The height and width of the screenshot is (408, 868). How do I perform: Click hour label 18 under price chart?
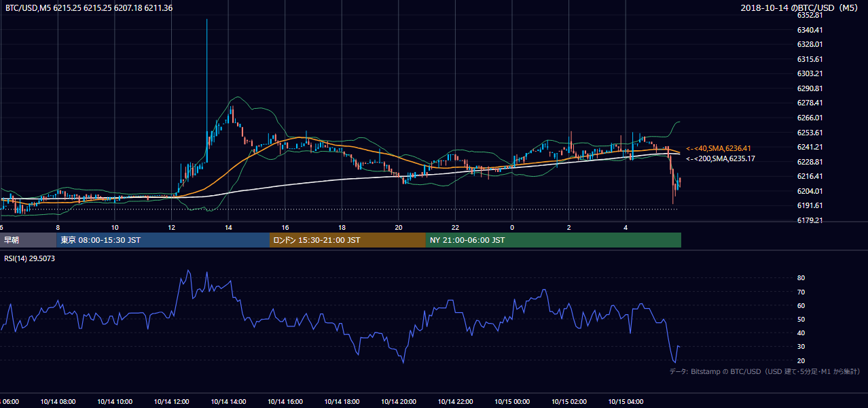coord(342,227)
